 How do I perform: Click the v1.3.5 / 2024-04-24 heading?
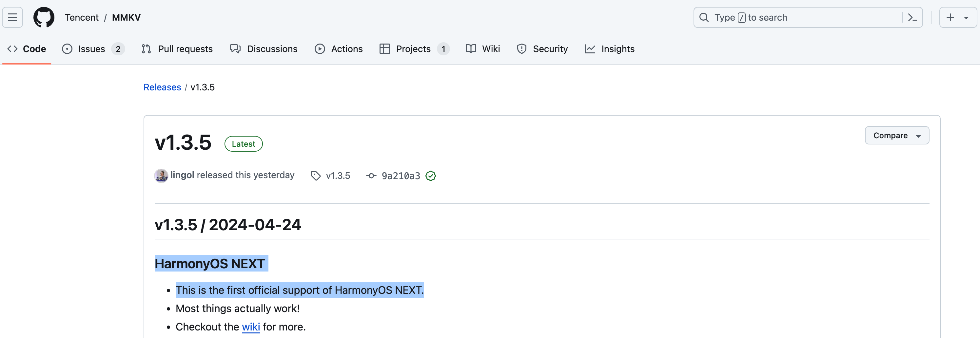coord(228,225)
